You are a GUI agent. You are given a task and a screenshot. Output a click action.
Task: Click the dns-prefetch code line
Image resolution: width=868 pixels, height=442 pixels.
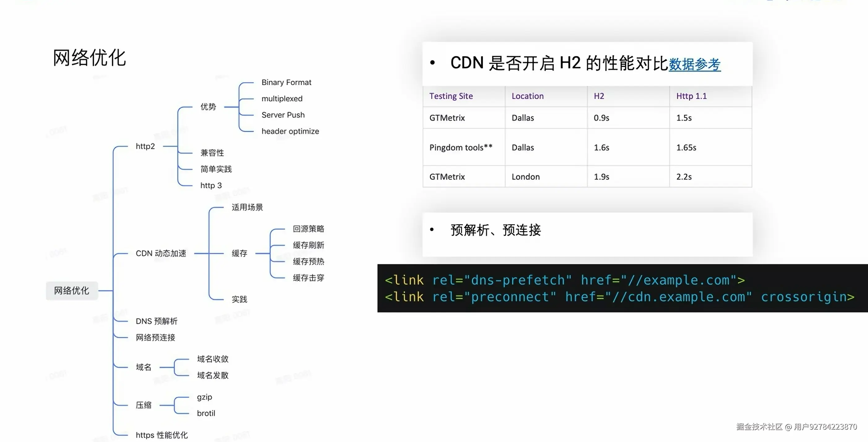pos(565,281)
